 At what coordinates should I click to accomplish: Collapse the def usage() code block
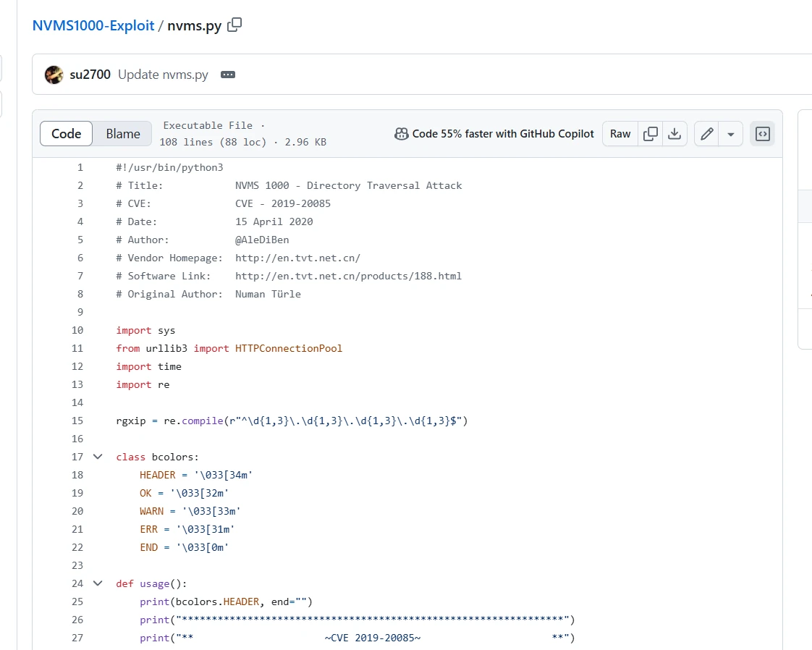point(98,583)
